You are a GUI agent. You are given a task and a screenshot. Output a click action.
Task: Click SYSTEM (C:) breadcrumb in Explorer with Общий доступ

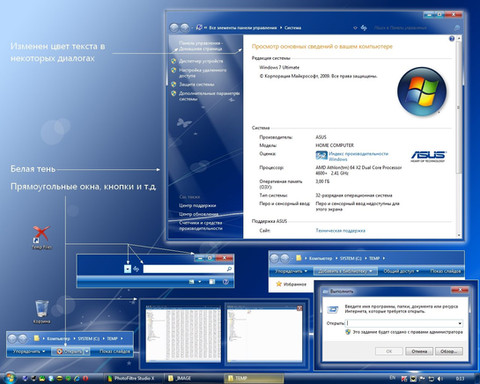(x=351, y=258)
